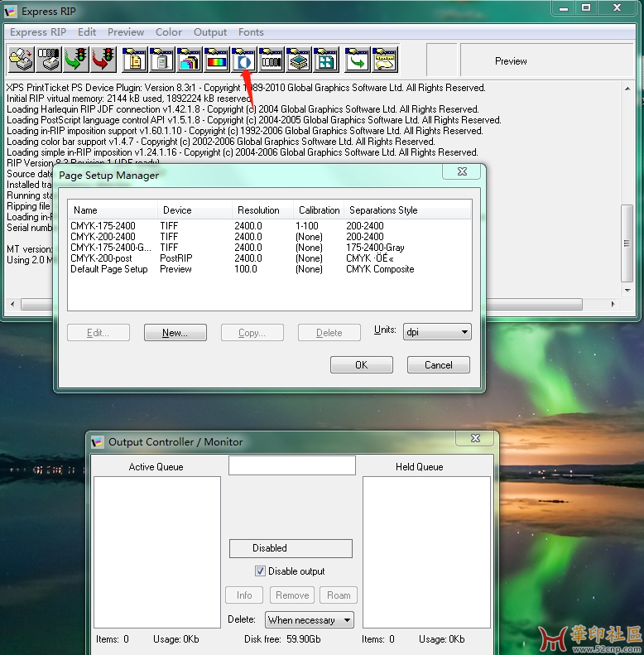This screenshot has height=655, width=644.
Task: Click the Copy... button in Page Setup Manager
Action: (x=252, y=333)
